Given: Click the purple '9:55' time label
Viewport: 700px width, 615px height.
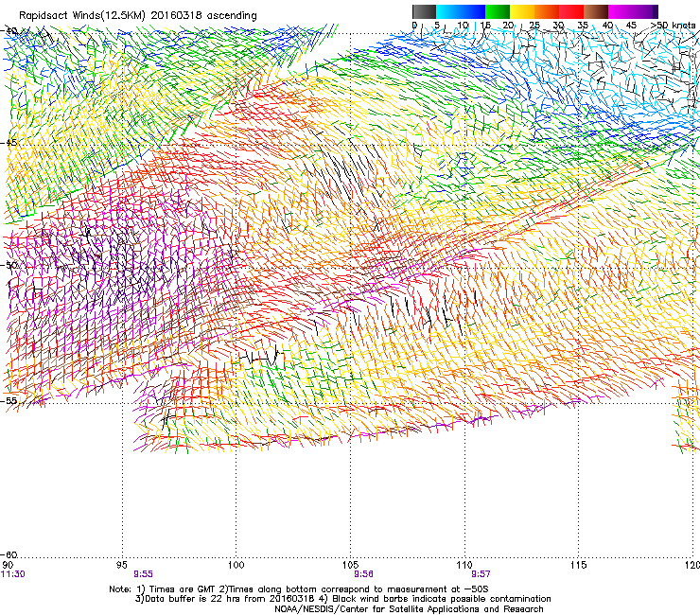Looking at the screenshot, I should pos(143,574).
